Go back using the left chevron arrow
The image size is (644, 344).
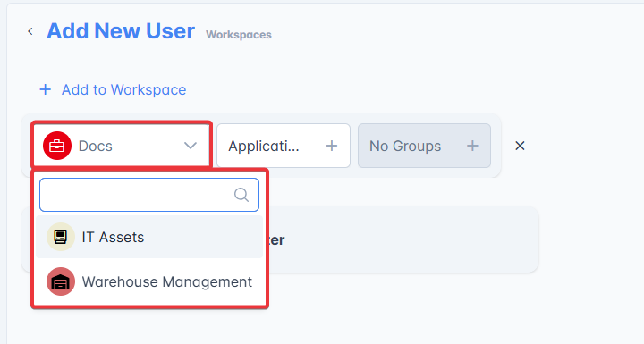tap(30, 31)
